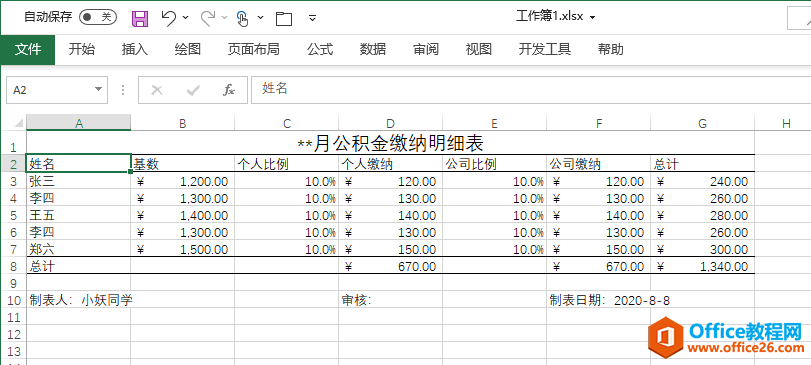Click the Cancel (X) icon in formula bar
Screen dimensions: 811x365
click(x=157, y=90)
